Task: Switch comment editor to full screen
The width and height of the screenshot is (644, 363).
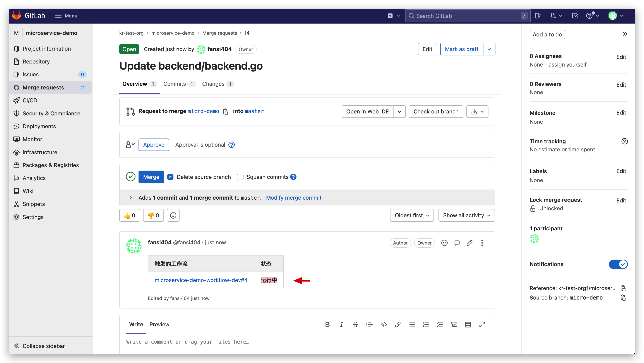Action: click(482, 325)
